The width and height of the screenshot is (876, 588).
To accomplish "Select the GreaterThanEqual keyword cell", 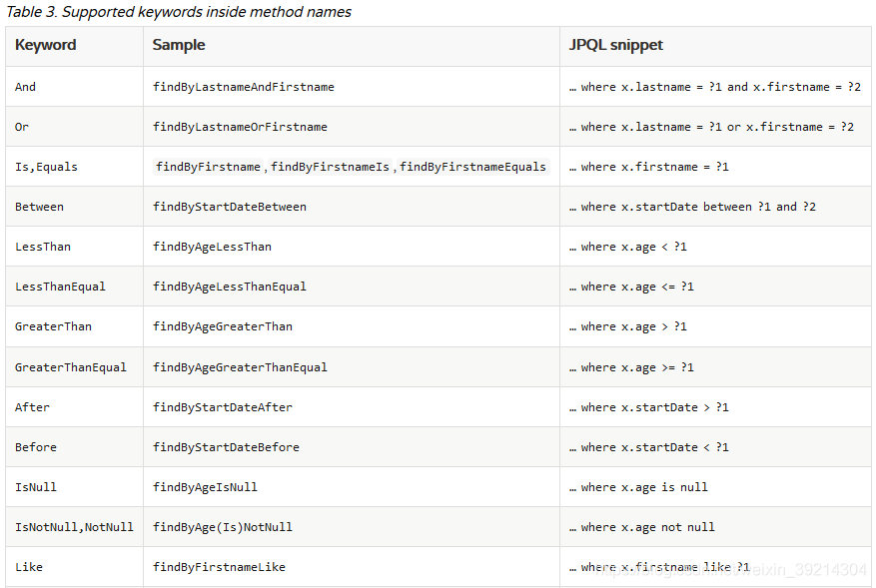I will 71,367.
